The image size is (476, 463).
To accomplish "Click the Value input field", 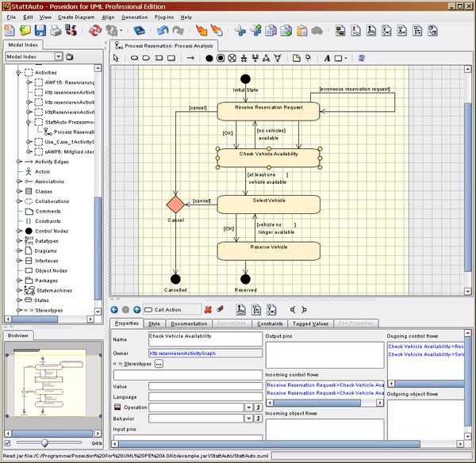I will 205,386.
